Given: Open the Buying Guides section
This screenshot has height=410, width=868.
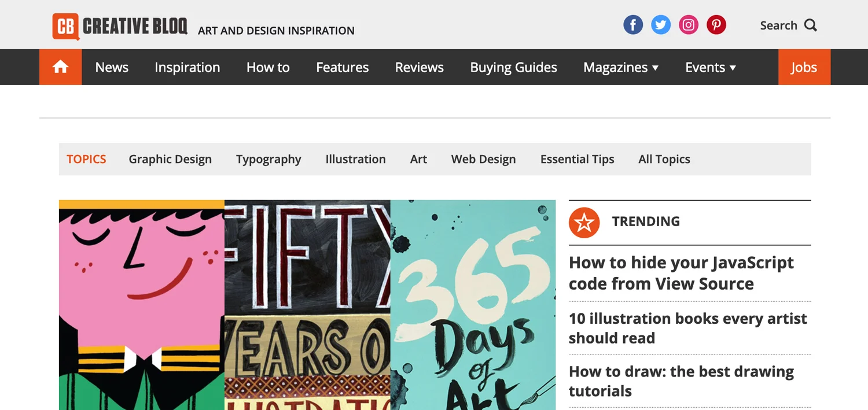Looking at the screenshot, I should (x=514, y=67).
